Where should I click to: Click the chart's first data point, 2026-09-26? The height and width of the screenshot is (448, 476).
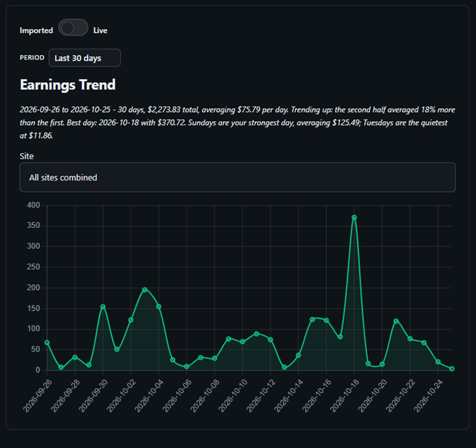pos(47,342)
